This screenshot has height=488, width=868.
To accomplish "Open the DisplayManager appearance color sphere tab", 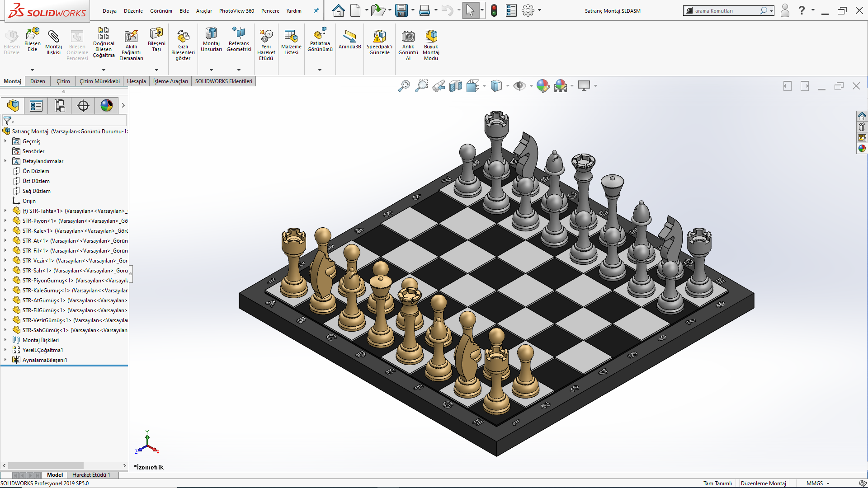I will (107, 106).
